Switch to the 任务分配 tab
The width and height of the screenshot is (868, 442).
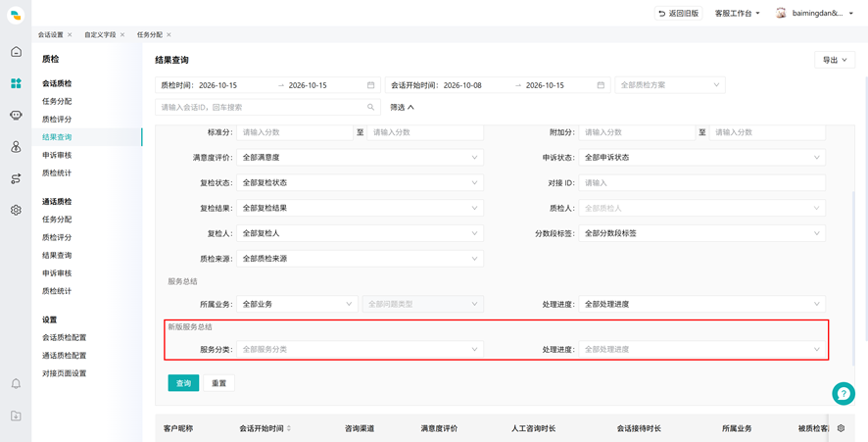pos(150,34)
